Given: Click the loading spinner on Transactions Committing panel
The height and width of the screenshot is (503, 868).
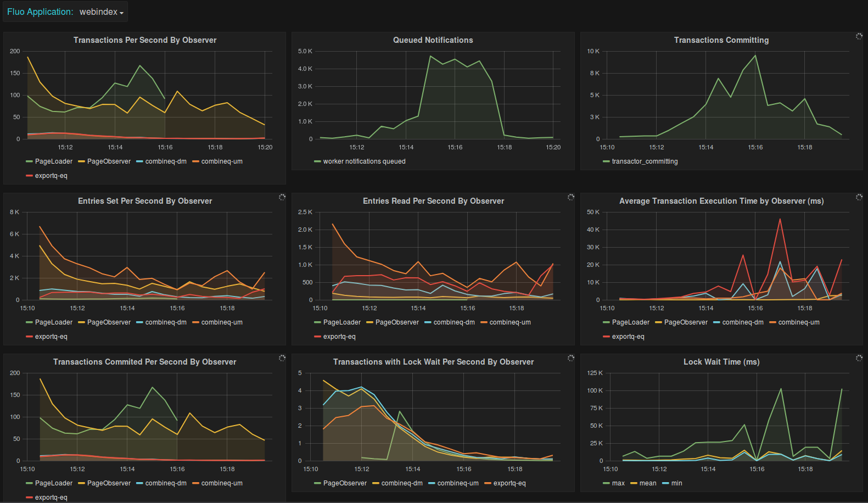Looking at the screenshot, I should point(859,36).
